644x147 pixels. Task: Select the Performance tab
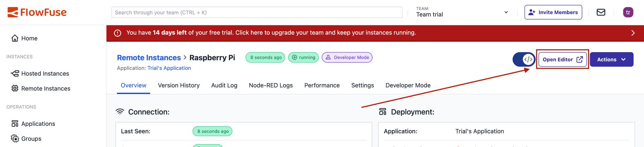322,85
